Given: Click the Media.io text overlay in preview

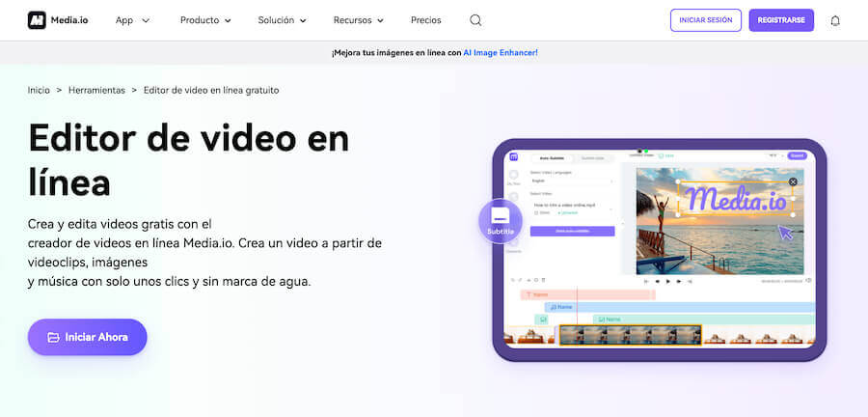Looking at the screenshot, I should coord(736,199).
